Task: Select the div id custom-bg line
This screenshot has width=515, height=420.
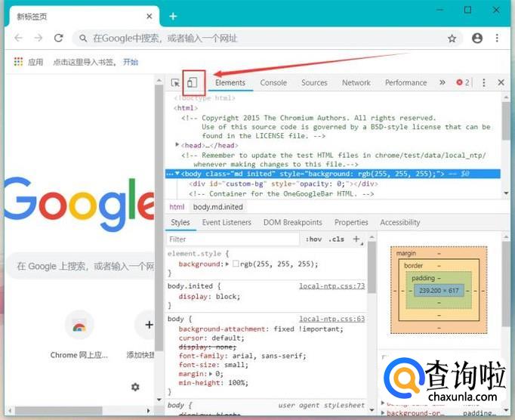Action: (x=283, y=184)
